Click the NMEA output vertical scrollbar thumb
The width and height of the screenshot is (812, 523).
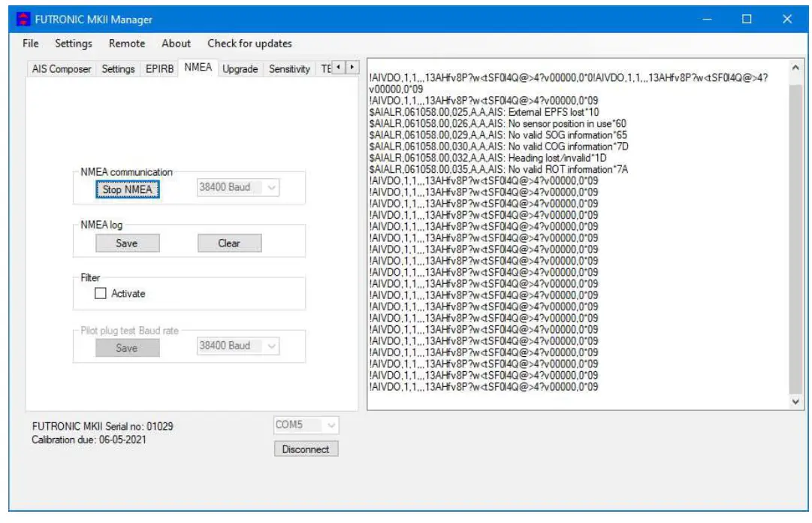(795, 239)
